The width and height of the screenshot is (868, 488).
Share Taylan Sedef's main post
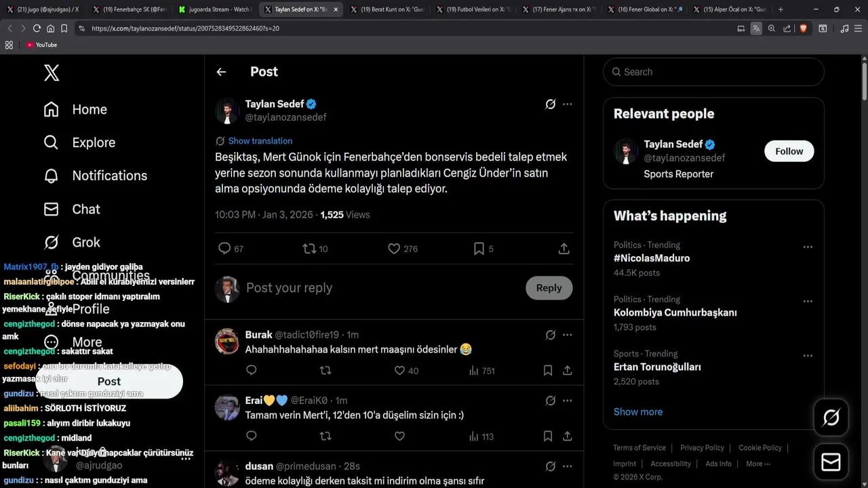tap(564, 249)
